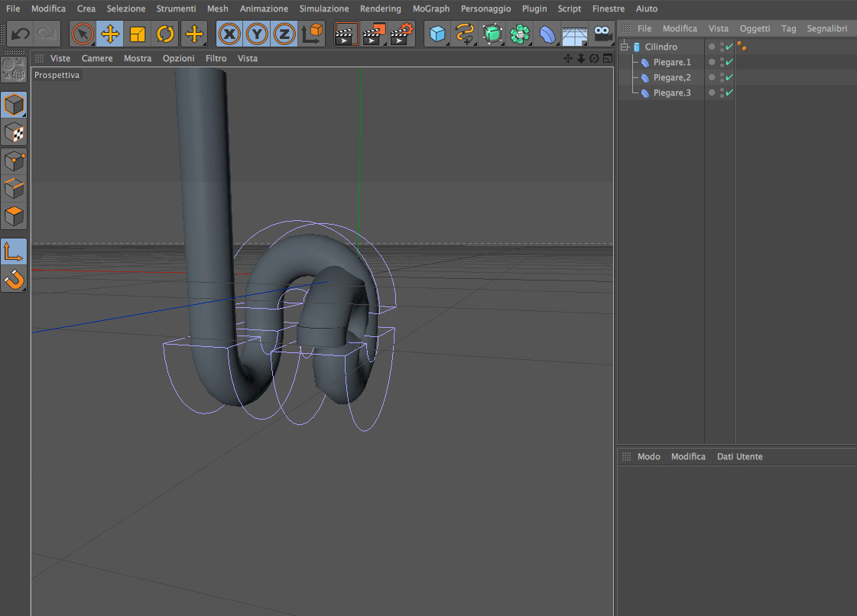Open the Filtro viewport dropdown menu

(216, 58)
